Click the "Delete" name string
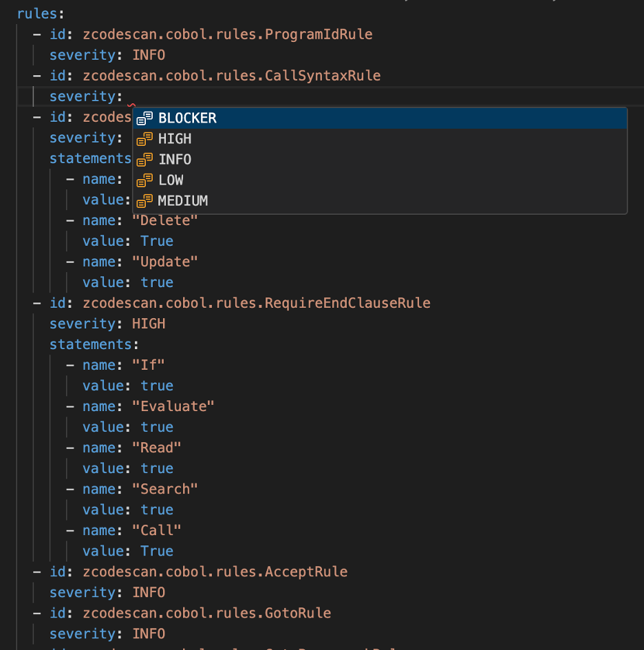 pos(165,220)
